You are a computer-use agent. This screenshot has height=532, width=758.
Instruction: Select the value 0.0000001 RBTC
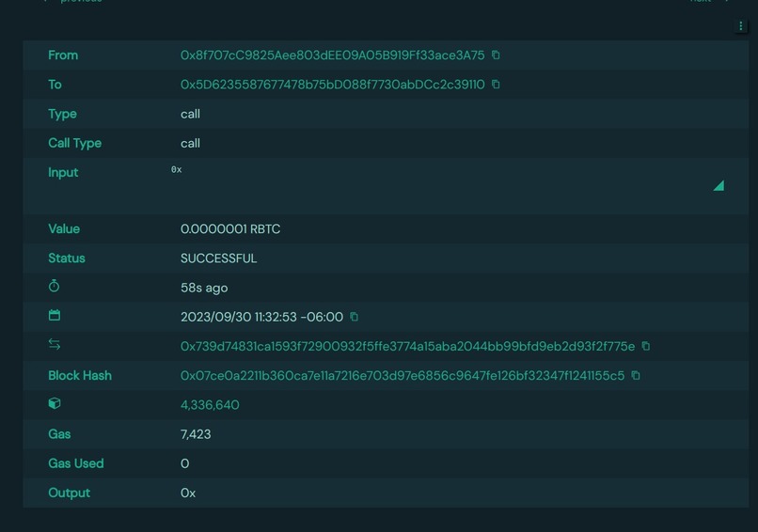click(x=230, y=229)
